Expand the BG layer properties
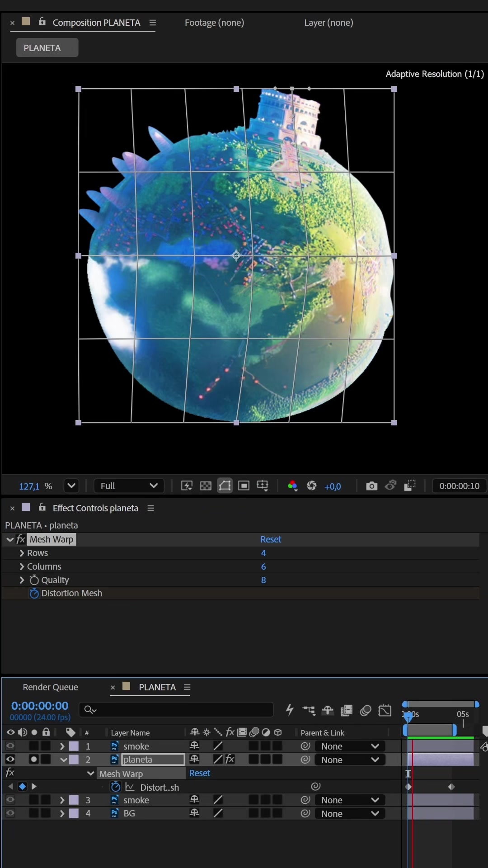Viewport: 488px width, 868px height. (x=62, y=813)
